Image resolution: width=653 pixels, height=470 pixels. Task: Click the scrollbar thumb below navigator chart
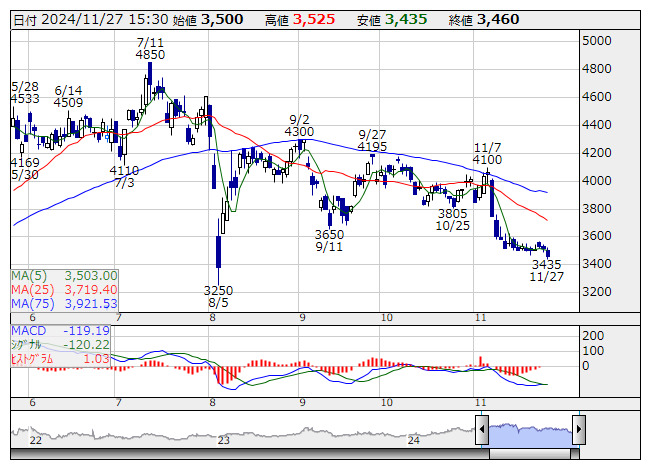(530, 454)
